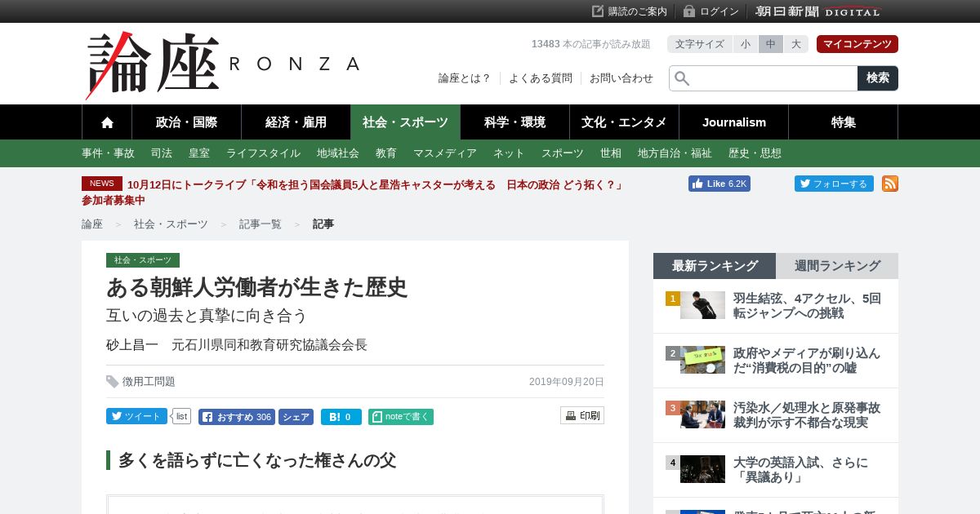Switch to 週間ランキング tab
The height and width of the screenshot is (514, 980).
pyautogui.click(x=837, y=266)
